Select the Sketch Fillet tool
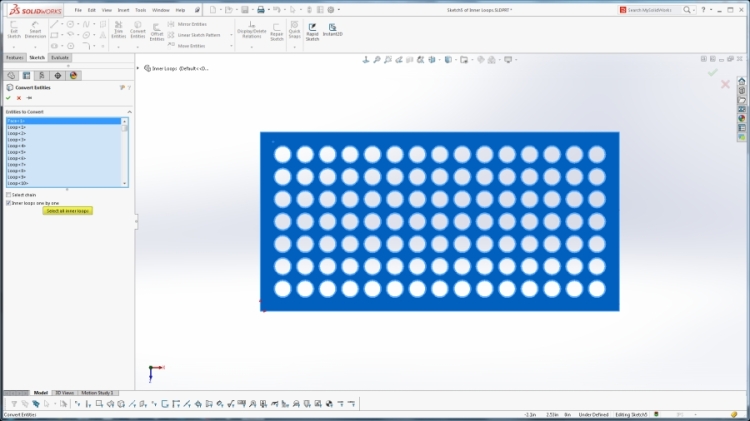The image size is (750, 421). click(x=86, y=46)
